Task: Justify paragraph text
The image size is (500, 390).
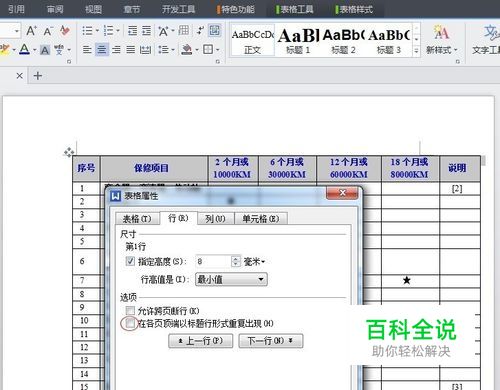Action: coord(130,50)
